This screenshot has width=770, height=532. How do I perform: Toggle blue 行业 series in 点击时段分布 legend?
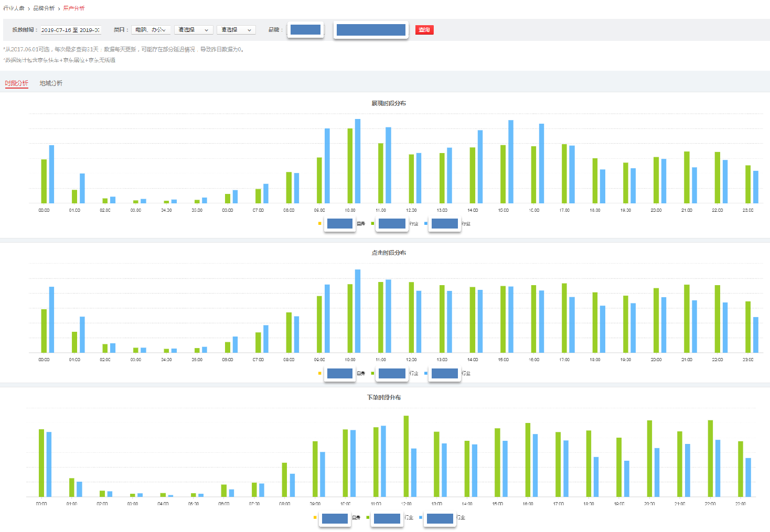(x=425, y=373)
